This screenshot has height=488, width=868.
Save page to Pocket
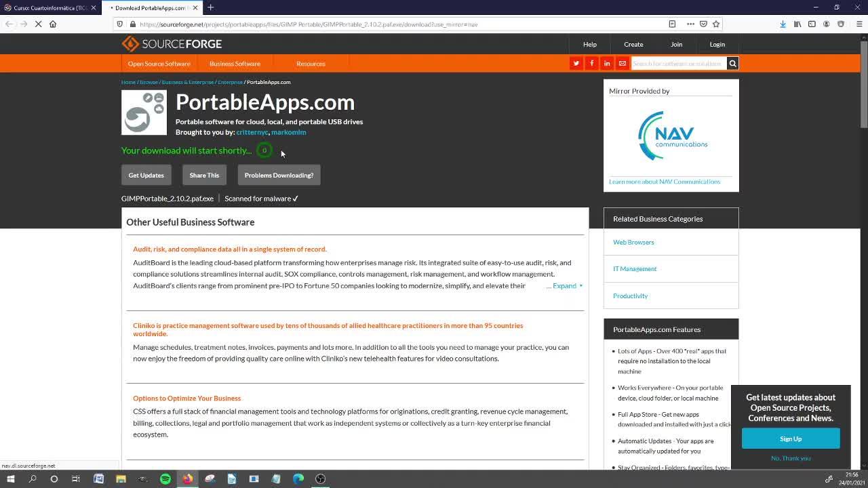(703, 24)
